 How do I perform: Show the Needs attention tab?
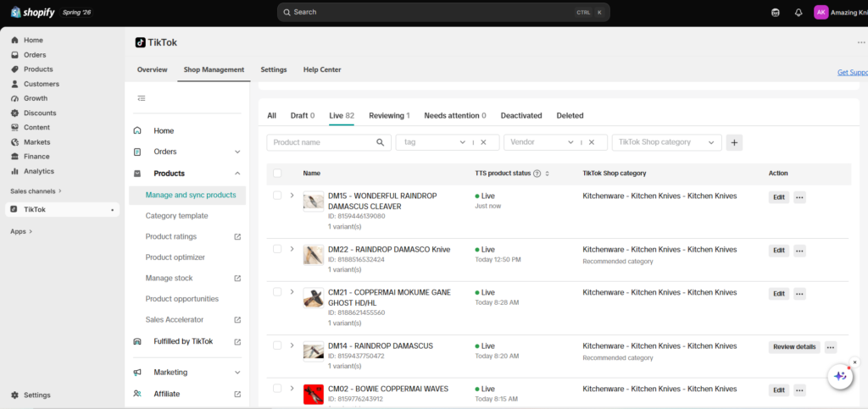(x=455, y=115)
